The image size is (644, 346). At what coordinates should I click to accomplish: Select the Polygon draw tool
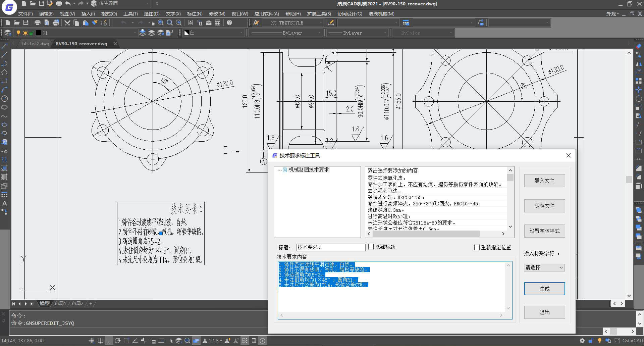click(x=4, y=72)
